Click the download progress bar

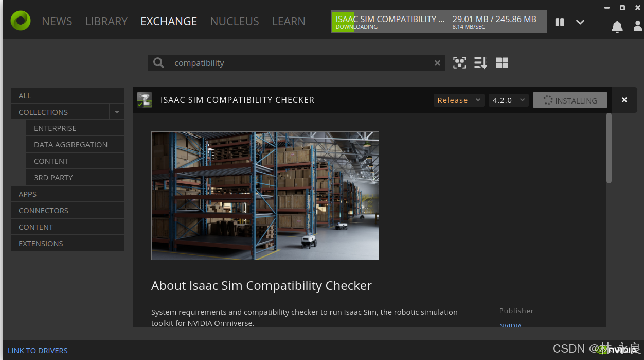click(x=439, y=22)
